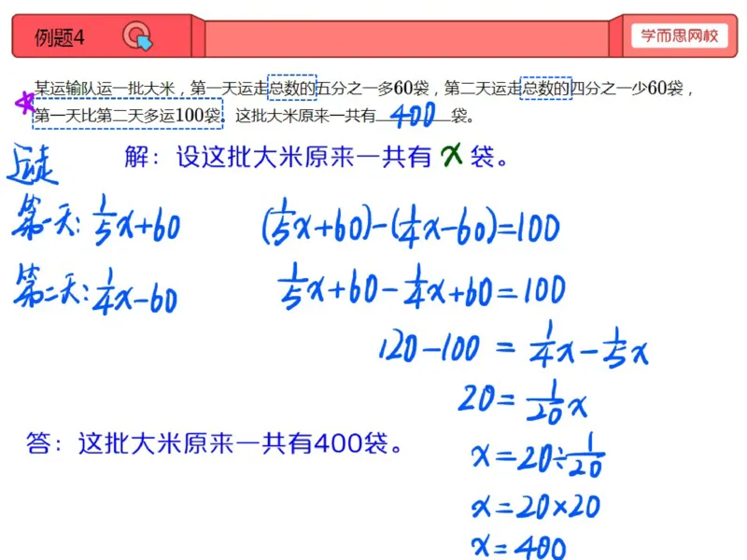Screen dimensions: 747x560
Task: Click the 学而思网校 logo button
Action: [680, 35]
